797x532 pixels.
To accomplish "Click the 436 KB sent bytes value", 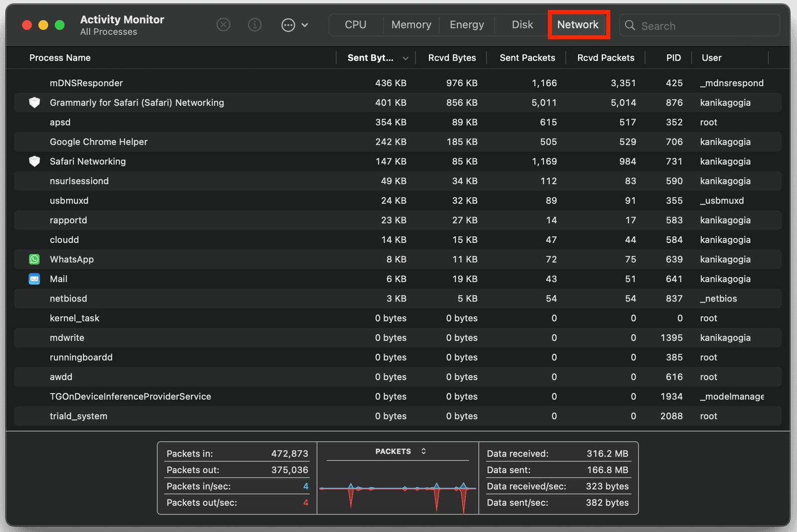I will tap(391, 83).
